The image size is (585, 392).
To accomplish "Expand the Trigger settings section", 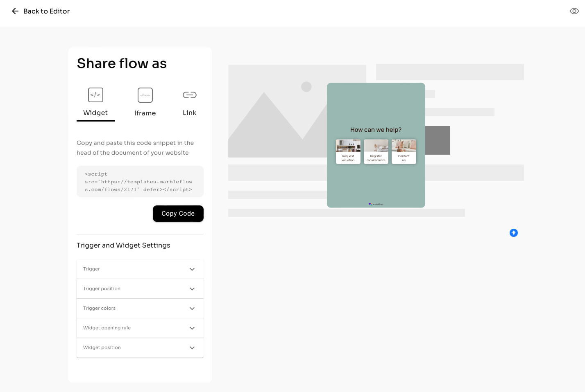I will pyautogui.click(x=140, y=269).
